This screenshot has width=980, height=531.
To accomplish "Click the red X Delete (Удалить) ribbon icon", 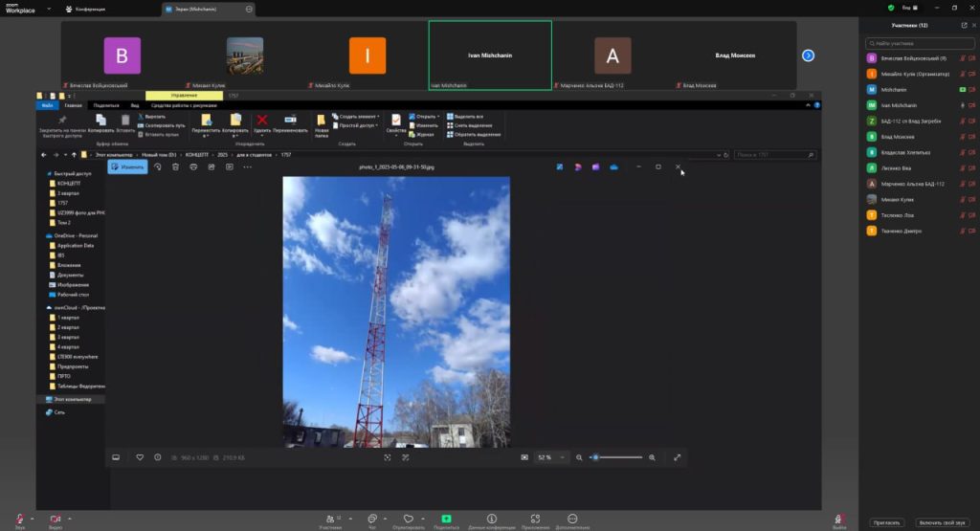I will click(x=261, y=120).
